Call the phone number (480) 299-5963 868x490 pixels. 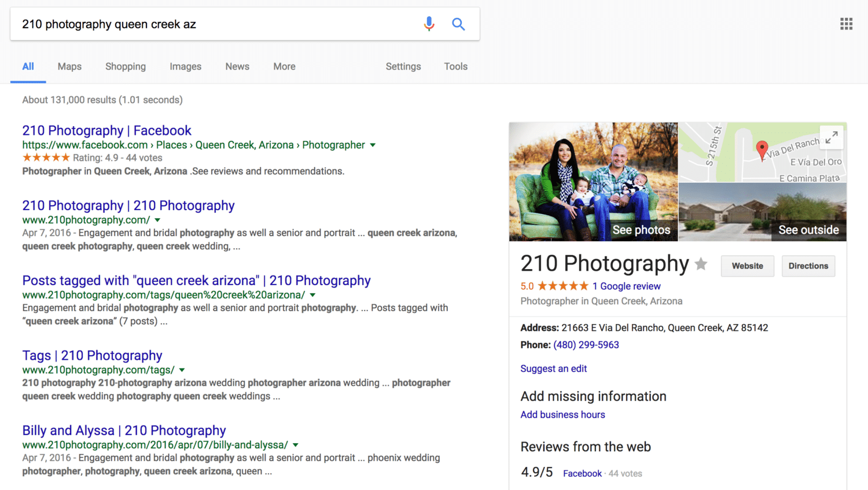tap(586, 345)
